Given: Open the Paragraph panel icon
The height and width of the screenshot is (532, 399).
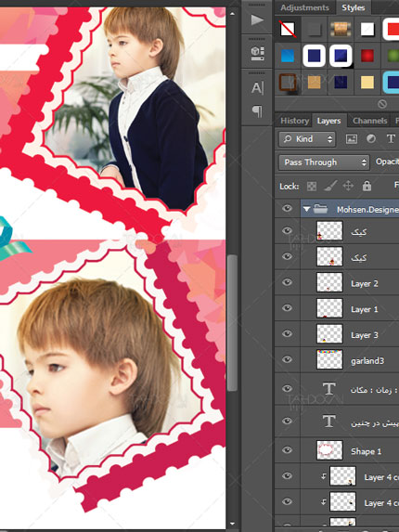Looking at the screenshot, I should pyautogui.click(x=257, y=111).
